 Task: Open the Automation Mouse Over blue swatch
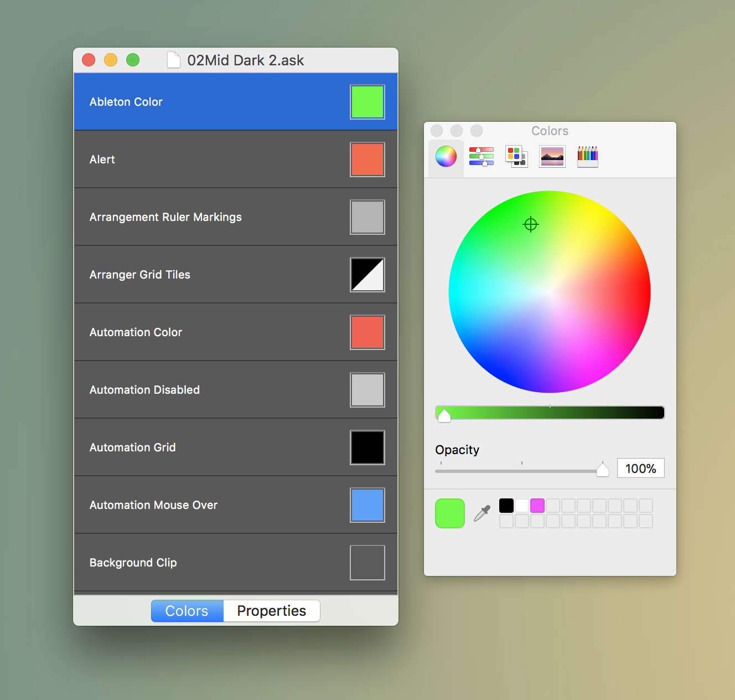coord(367,505)
